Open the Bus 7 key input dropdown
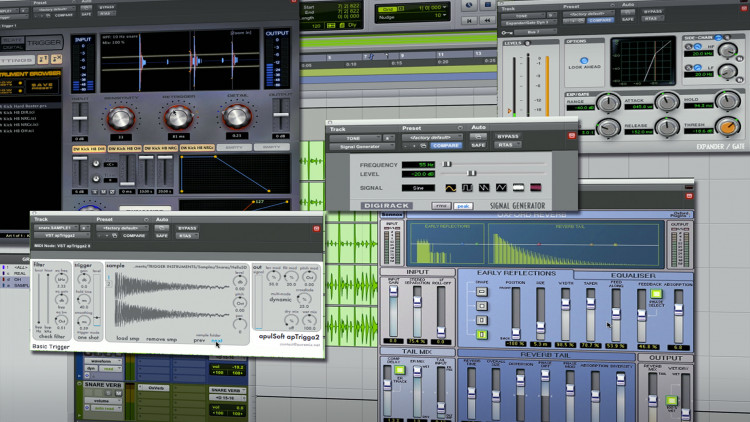 tap(535, 32)
